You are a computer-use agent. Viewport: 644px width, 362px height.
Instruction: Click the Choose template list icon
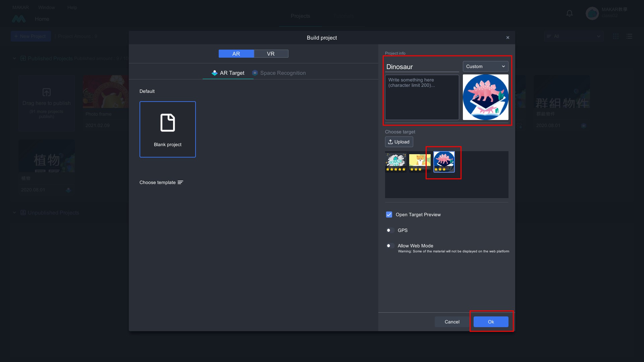point(180,182)
